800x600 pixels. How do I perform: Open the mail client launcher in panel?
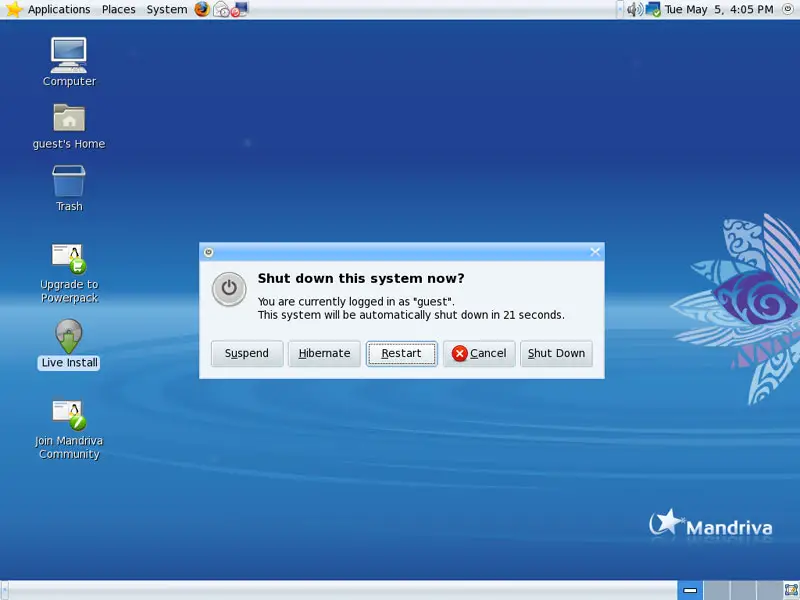[220, 9]
